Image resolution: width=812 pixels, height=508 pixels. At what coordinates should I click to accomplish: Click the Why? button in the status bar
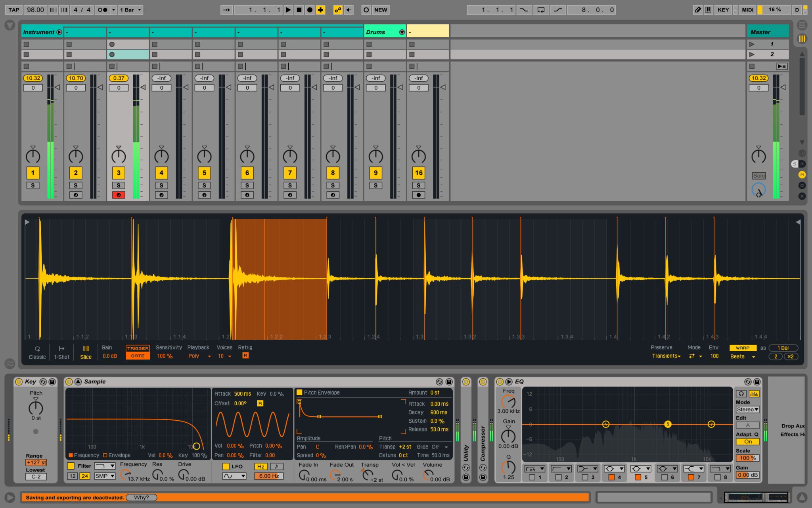click(141, 497)
